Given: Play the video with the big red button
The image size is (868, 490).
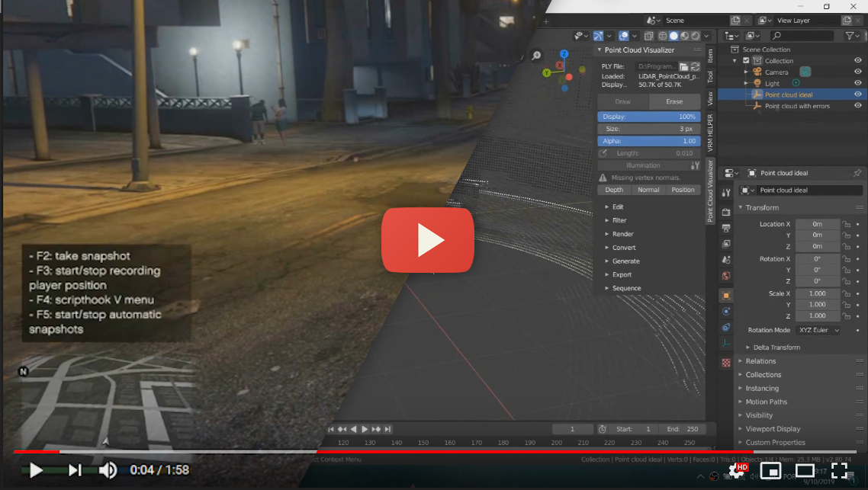Looking at the screenshot, I should (427, 240).
